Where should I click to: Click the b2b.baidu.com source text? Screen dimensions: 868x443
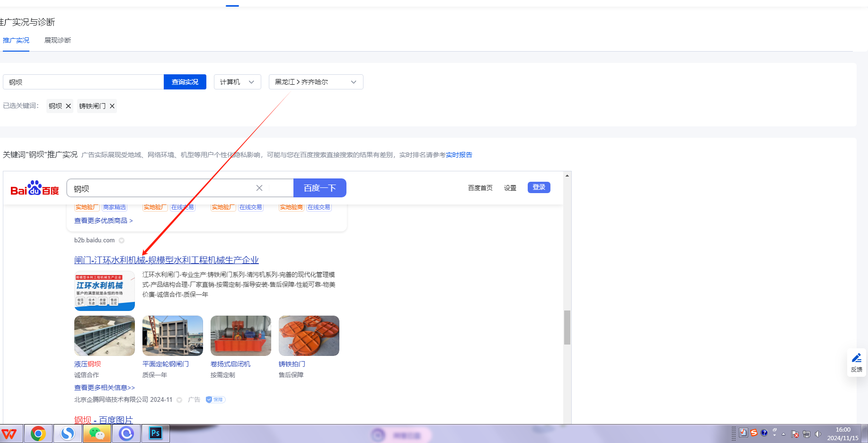(94, 240)
